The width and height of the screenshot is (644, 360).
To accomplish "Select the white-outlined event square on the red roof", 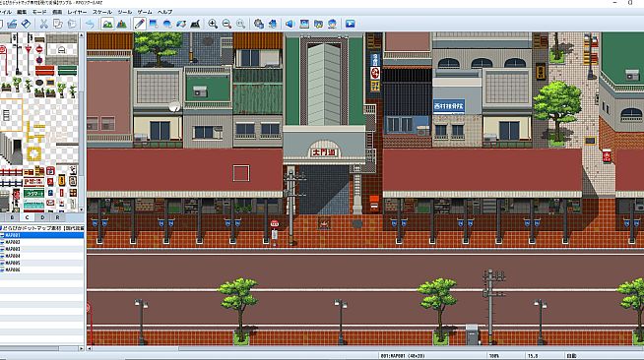I will click(241, 173).
